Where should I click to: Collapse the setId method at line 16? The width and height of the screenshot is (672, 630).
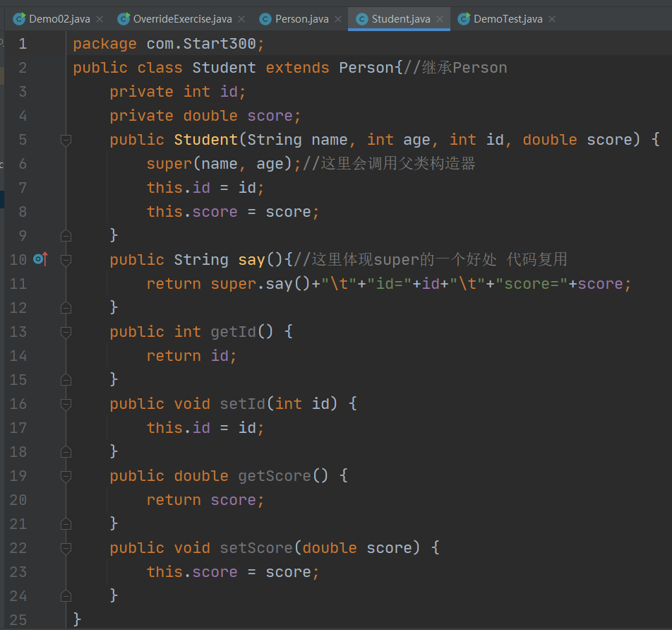66,404
